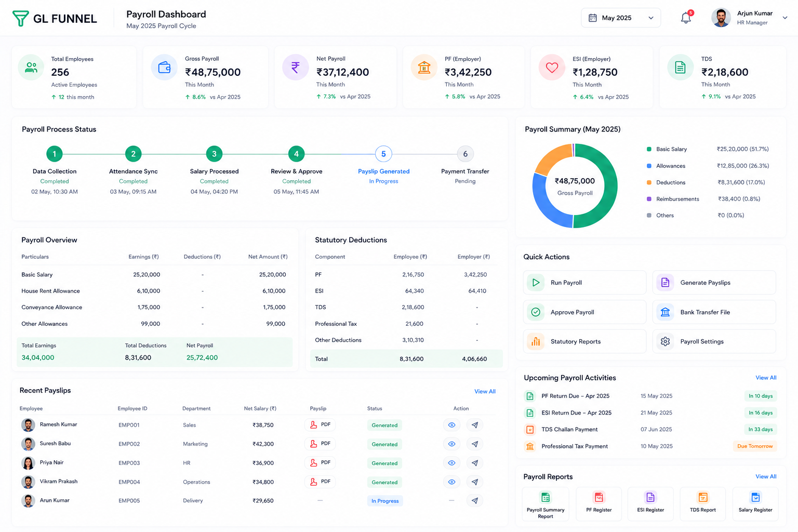This screenshot has height=532, width=798.
Task: Click View All in Upcoming Payroll Activities
Action: click(x=766, y=378)
